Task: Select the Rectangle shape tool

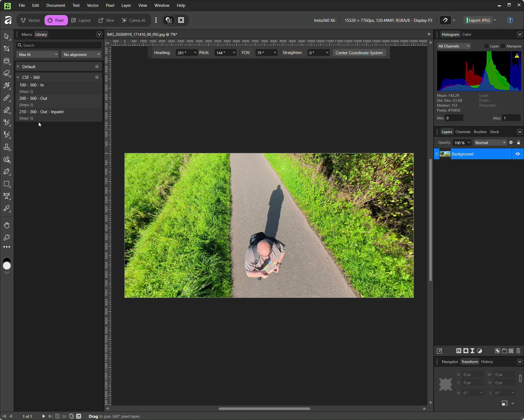Action: (x=7, y=184)
